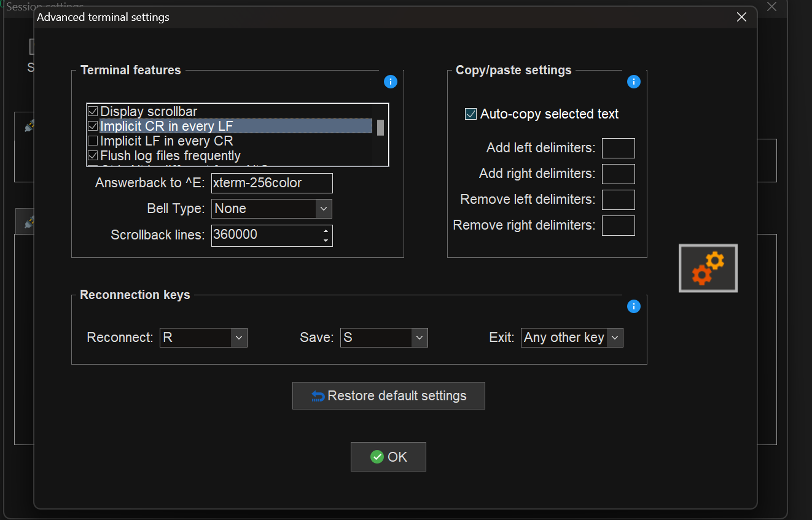The height and width of the screenshot is (520, 812).
Task: Enable Implicit LF in every CR
Action: point(93,141)
